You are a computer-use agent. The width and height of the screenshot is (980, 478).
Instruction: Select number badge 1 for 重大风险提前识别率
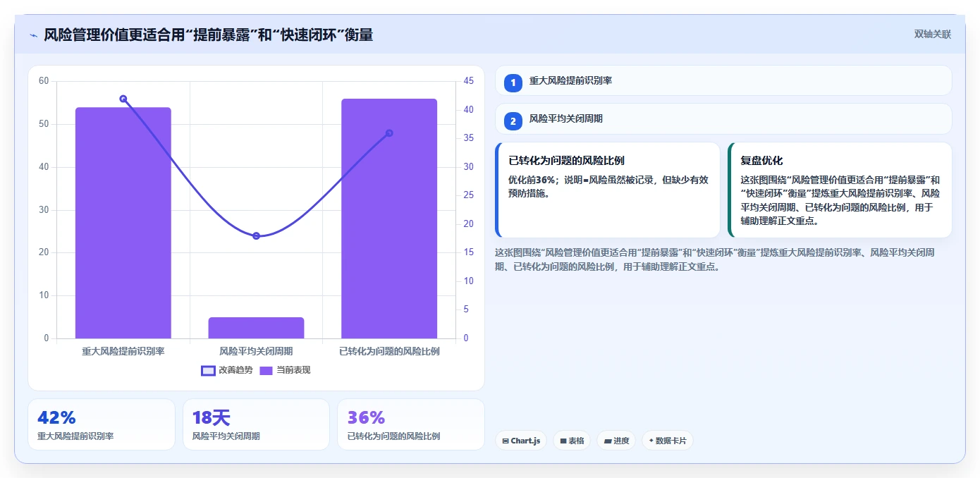pyautogui.click(x=513, y=82)
